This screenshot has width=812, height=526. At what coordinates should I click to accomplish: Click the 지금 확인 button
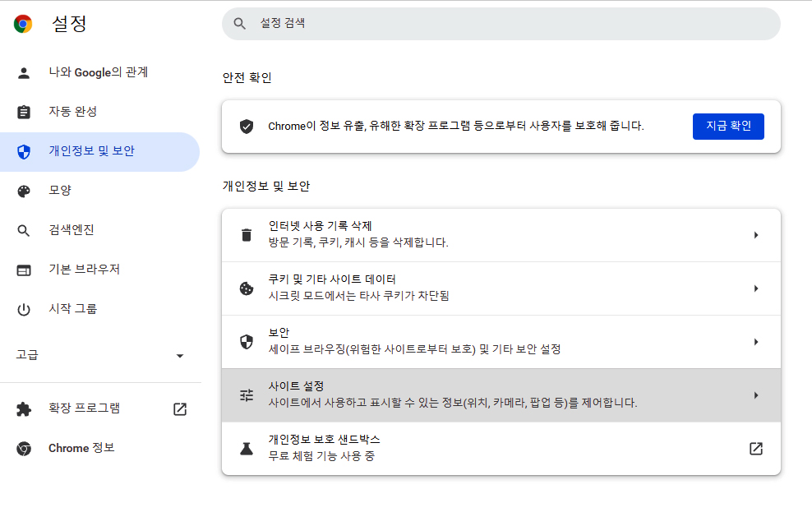(x=728, y=126)
